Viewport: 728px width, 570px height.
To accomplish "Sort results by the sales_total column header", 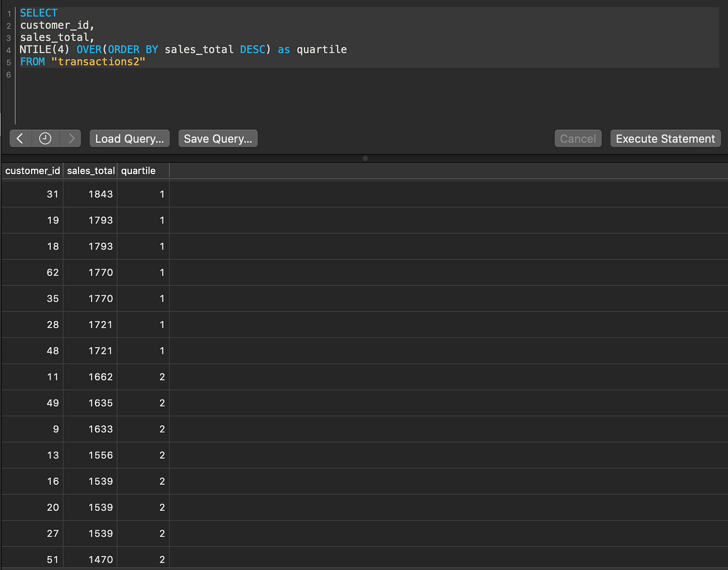I will [x=90, y=170].
